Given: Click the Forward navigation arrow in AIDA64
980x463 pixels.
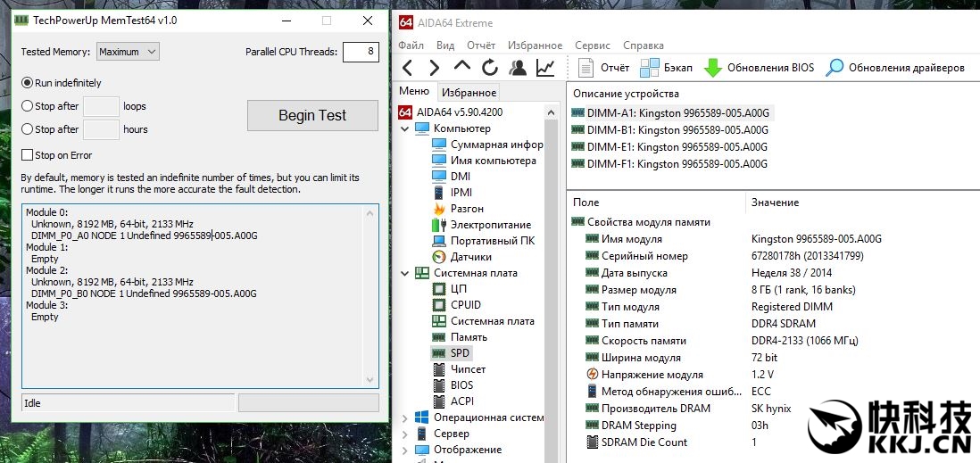Looking at the screenshot, I should [435, 68].
